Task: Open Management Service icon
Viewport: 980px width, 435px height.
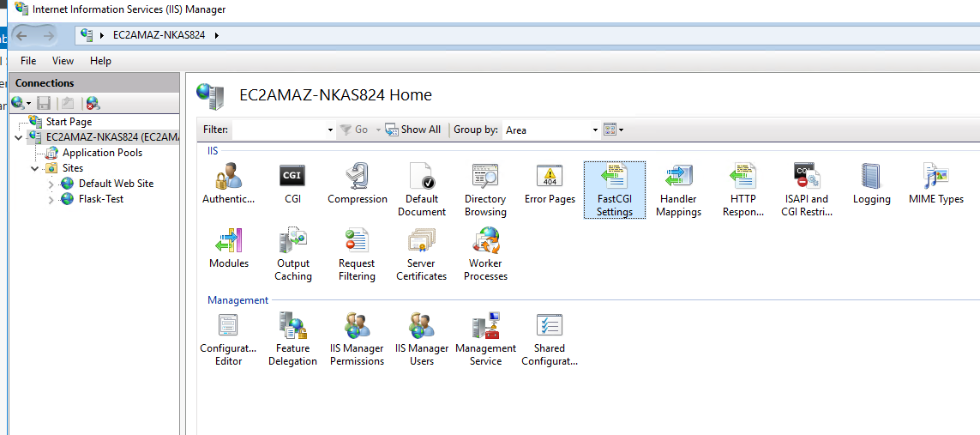Action: 485,340
